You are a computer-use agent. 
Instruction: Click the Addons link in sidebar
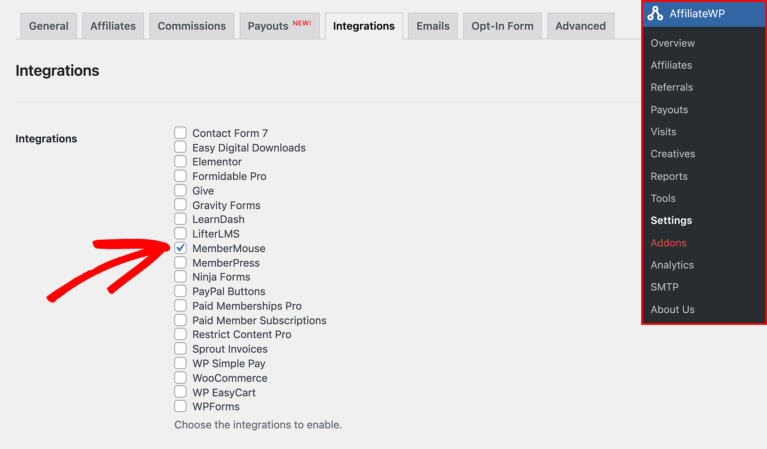tap(668, 243)
